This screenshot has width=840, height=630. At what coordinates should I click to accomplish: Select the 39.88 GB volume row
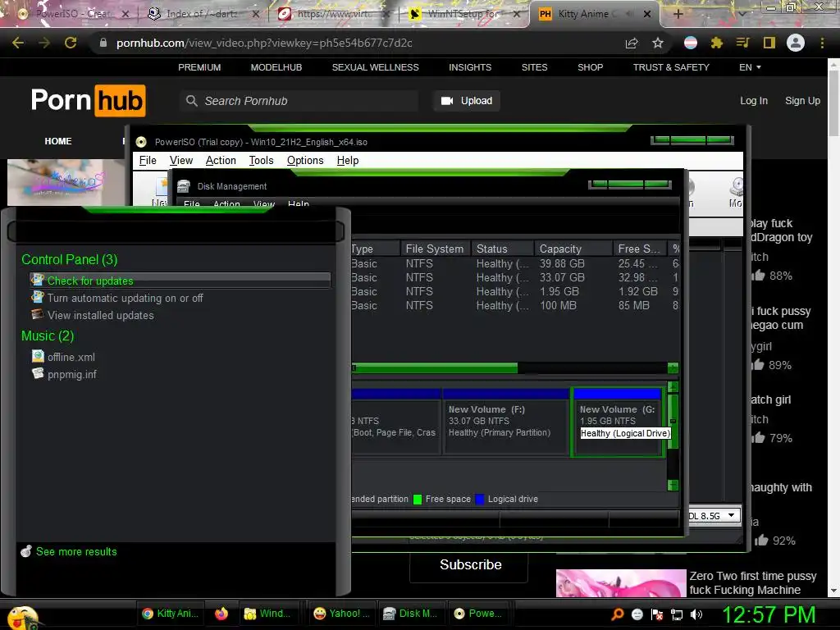(515, 263)
